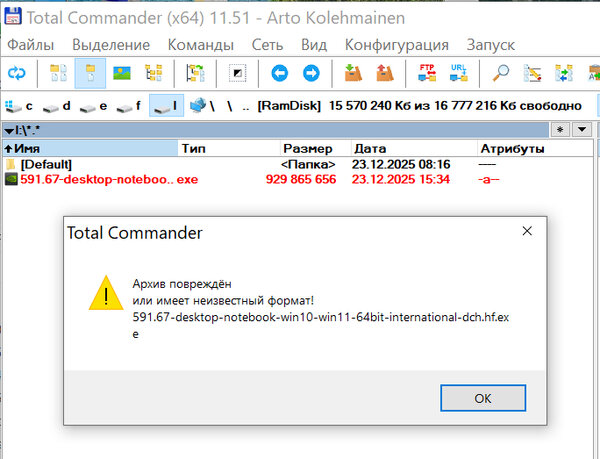Go back with the left arrow icon
The width and height of the screenshot is (600, 459).
pos(280,73)
